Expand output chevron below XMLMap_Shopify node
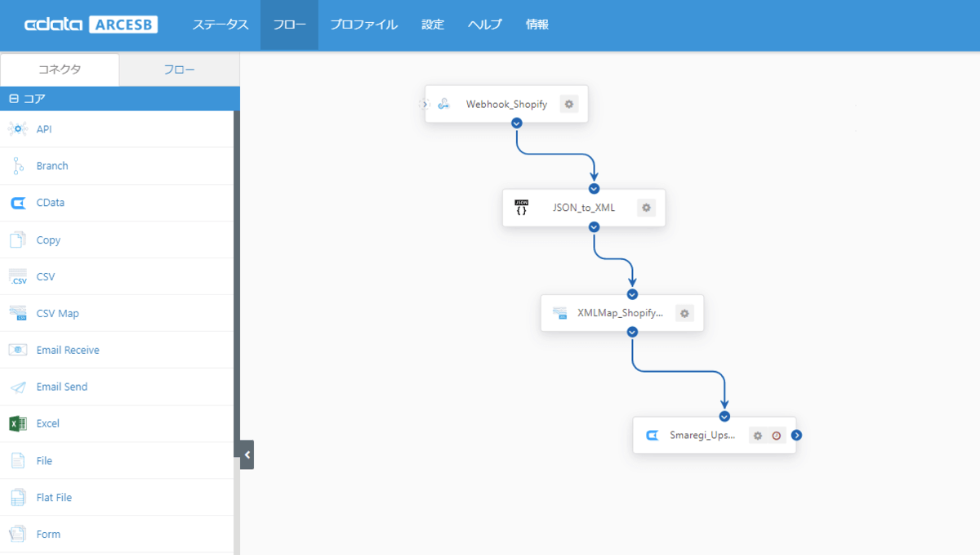The width and height of the screenshot is (980, 555). (631, 332)
